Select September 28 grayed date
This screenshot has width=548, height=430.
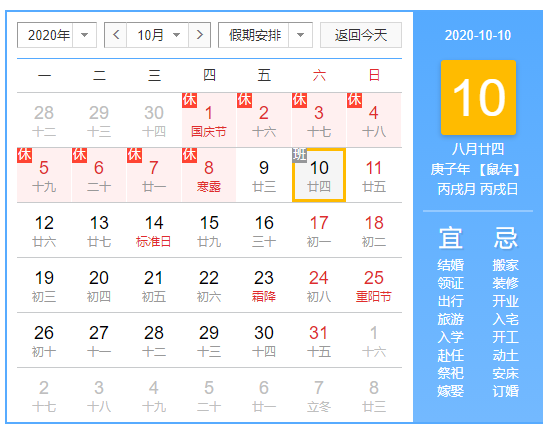pos(44,120)
